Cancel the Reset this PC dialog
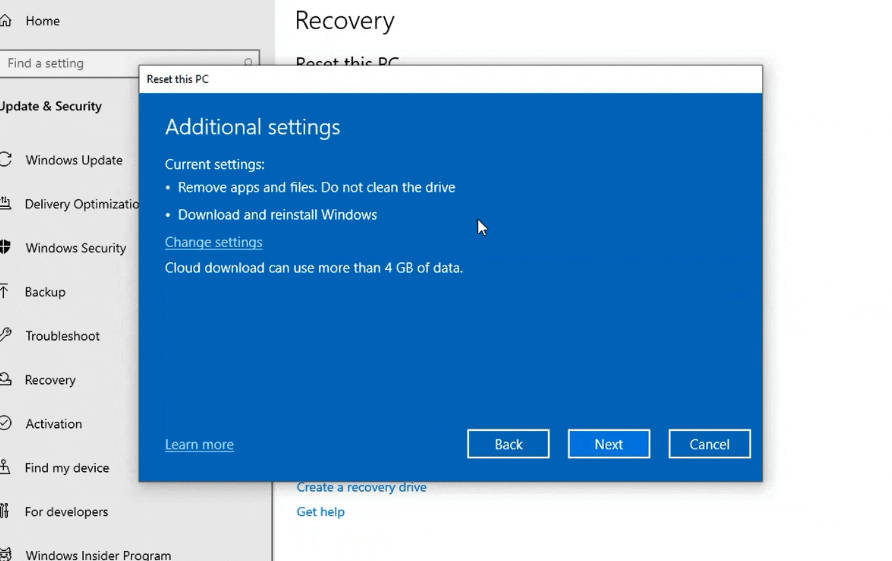892x561 pixels. (x=709, y=444)
